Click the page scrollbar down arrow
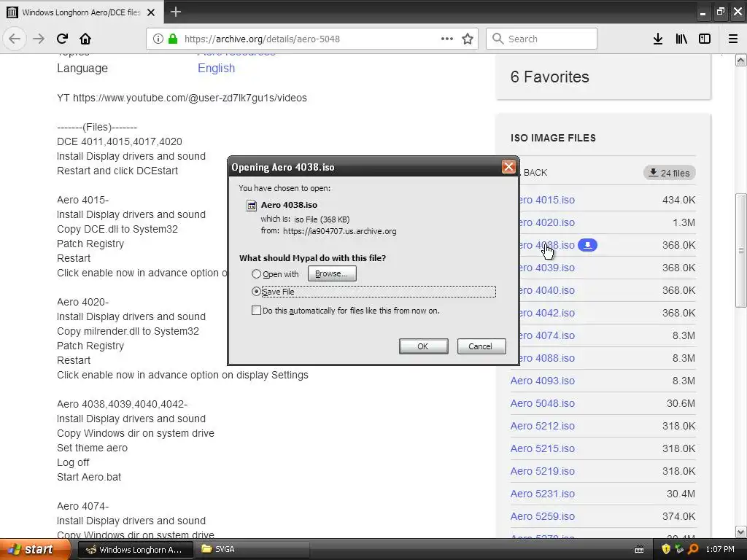Image resolution: width=747 pixels, height=560 pixels. tap(740, 532)
